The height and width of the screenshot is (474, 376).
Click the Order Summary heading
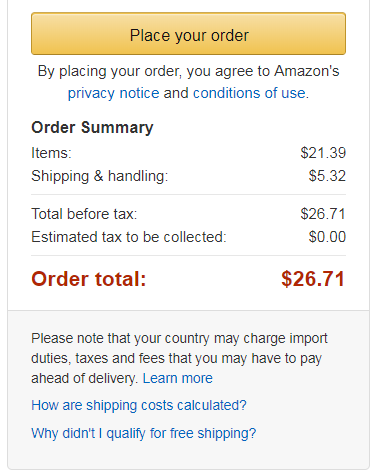coord(92,128)
